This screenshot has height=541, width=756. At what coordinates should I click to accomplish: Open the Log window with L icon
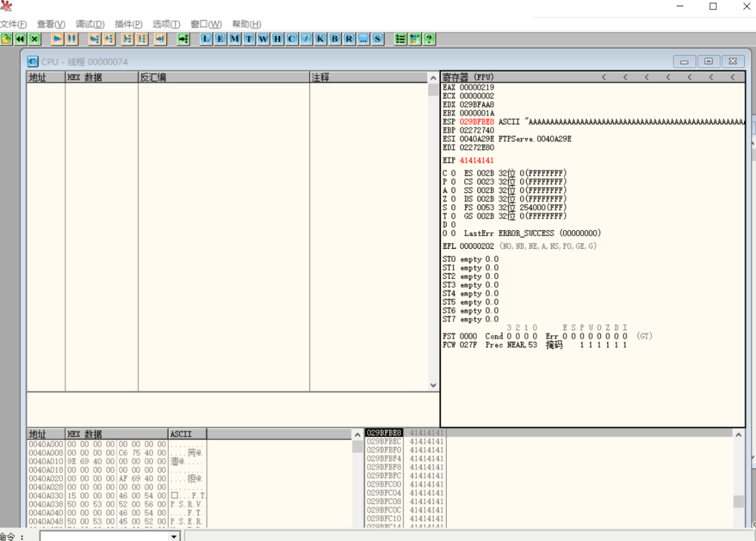(x=207, y=39)
